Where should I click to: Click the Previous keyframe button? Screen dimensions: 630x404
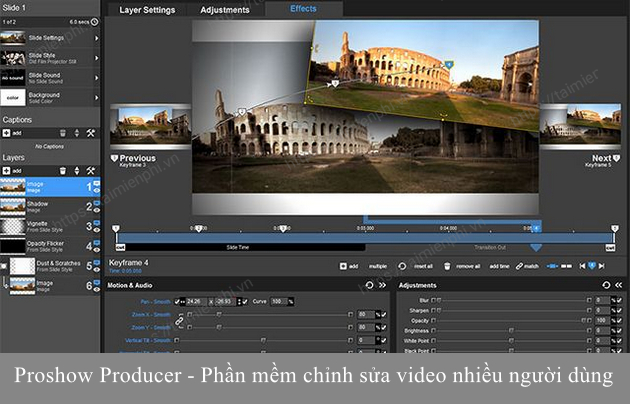(133, 160)
